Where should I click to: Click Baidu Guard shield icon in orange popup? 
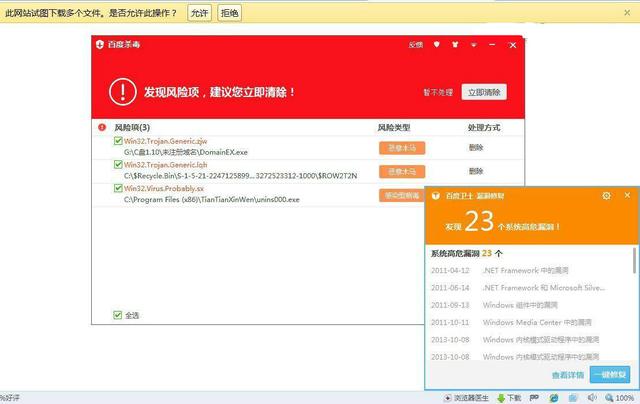click(436, 196)
